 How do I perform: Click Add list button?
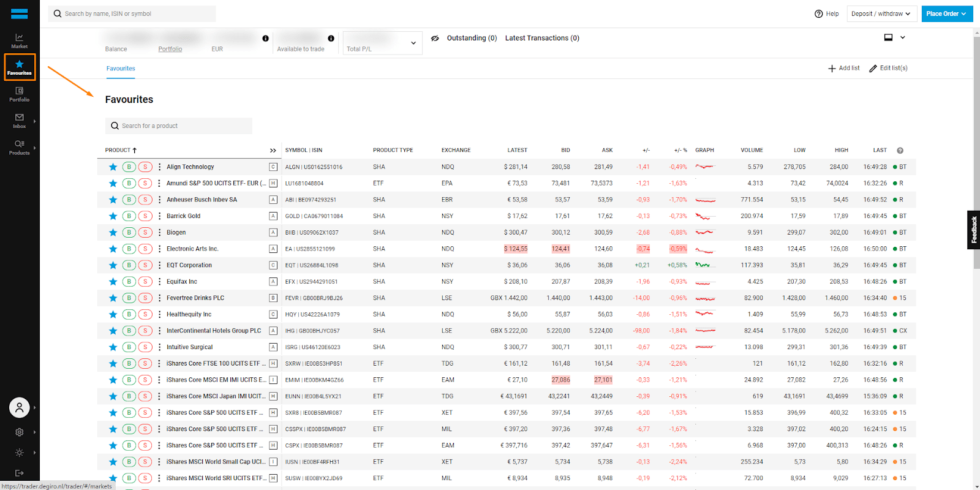tap(844, 68)
